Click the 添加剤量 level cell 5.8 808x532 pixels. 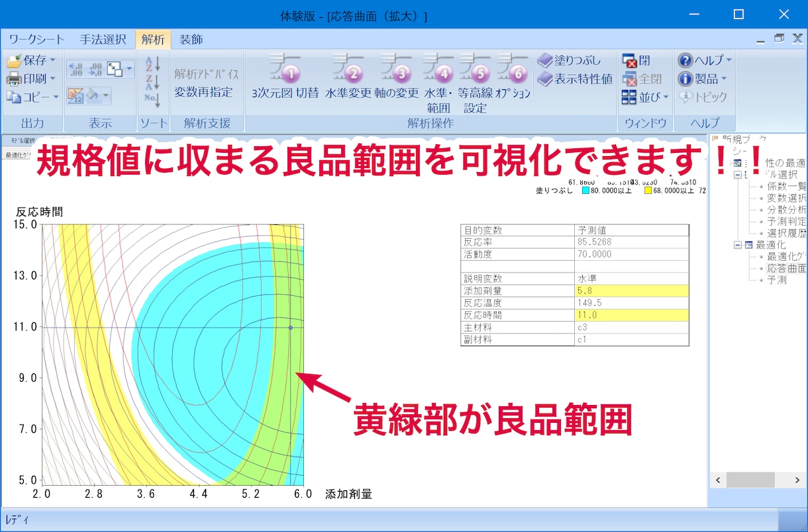click(x=631, y=291)
